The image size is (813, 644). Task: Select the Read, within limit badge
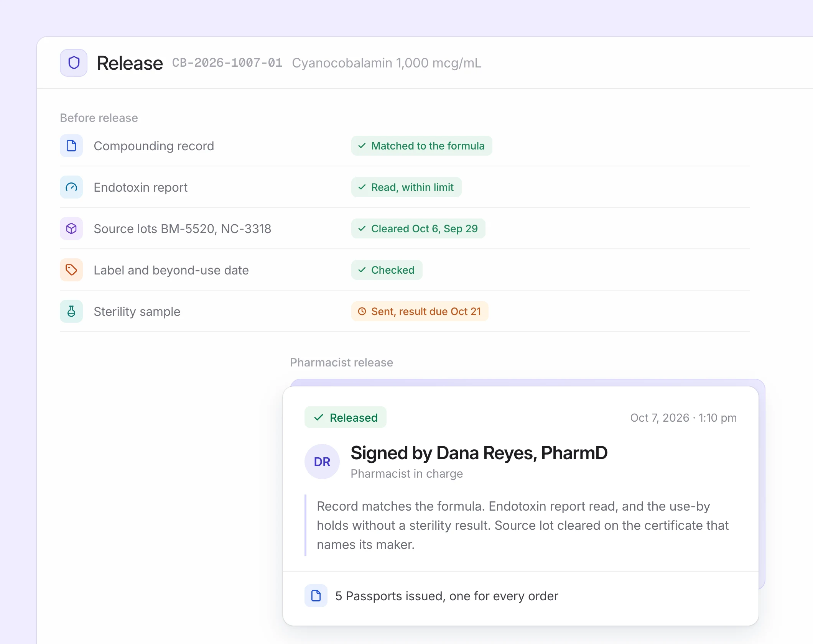point(406,187)
